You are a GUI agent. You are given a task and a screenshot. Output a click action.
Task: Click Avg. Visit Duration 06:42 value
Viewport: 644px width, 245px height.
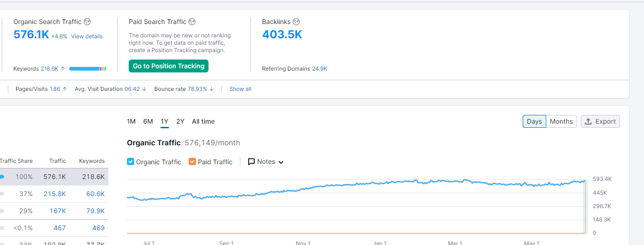point(132,89)
